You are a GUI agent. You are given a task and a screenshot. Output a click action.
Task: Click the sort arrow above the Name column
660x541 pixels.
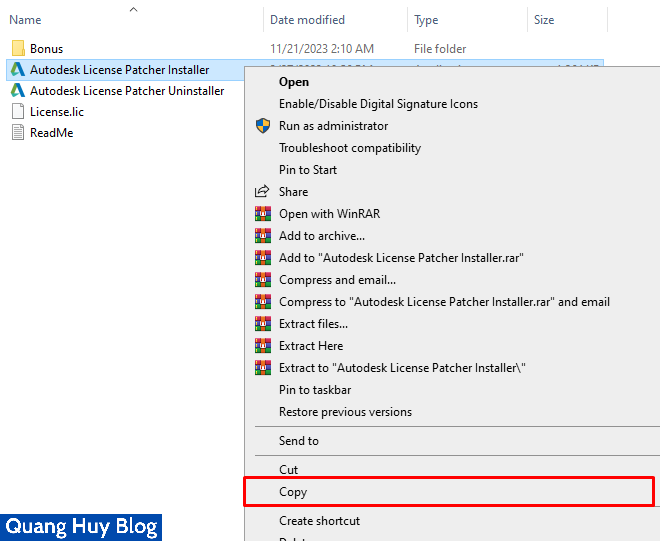[133, 9]
